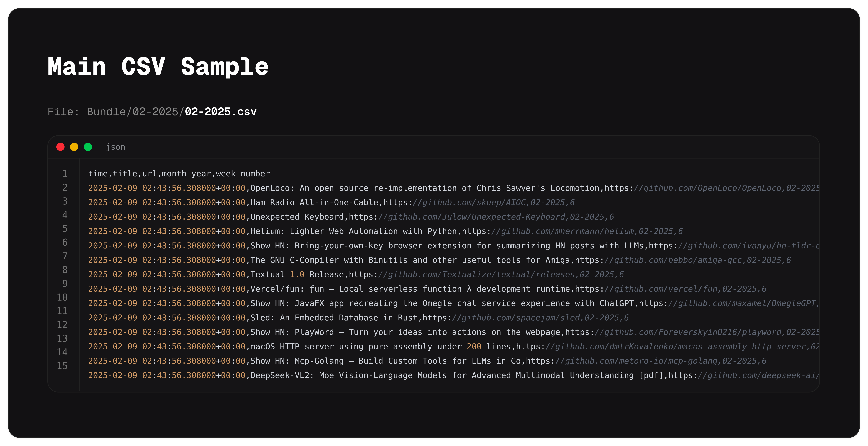868x446 pixels.
Task: Select line number 8 in the gutter
Action: pyautogui.click(x=65, y=270)
